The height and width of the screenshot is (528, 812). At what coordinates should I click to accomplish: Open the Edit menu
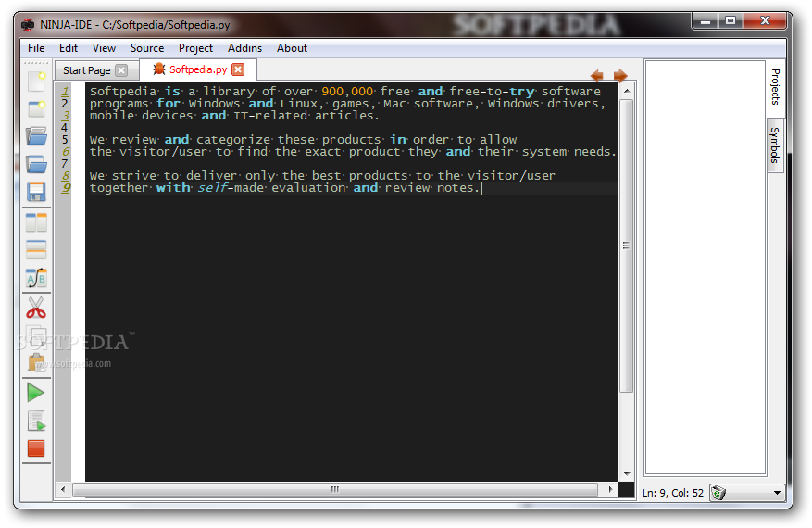[69, 48]
